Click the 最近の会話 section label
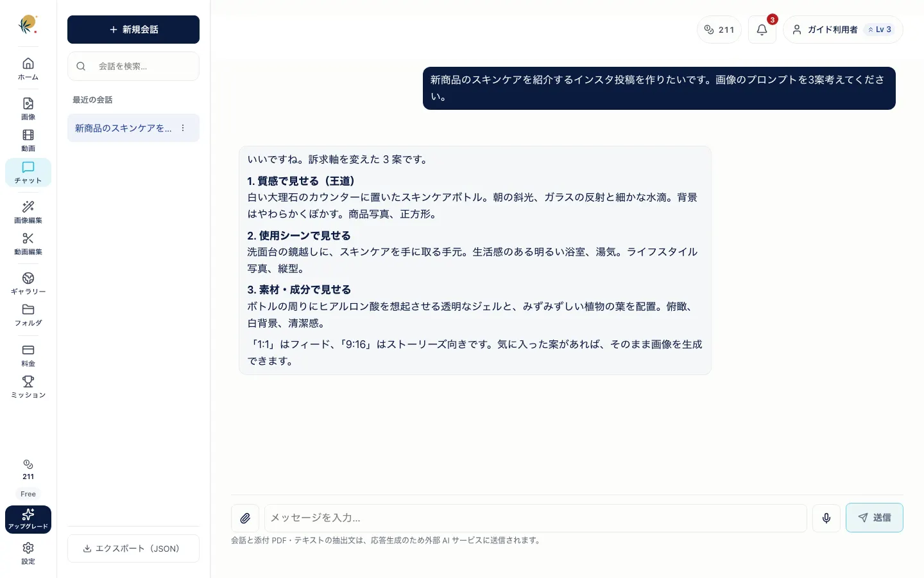 92,100
